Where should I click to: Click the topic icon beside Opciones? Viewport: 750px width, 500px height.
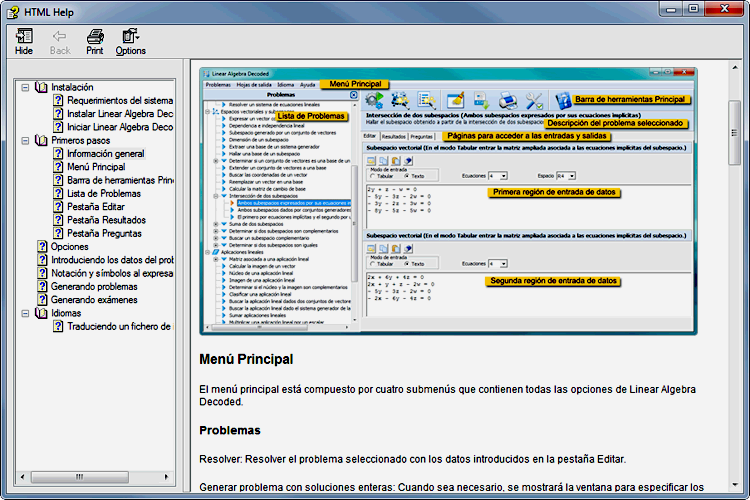point(42,246)
